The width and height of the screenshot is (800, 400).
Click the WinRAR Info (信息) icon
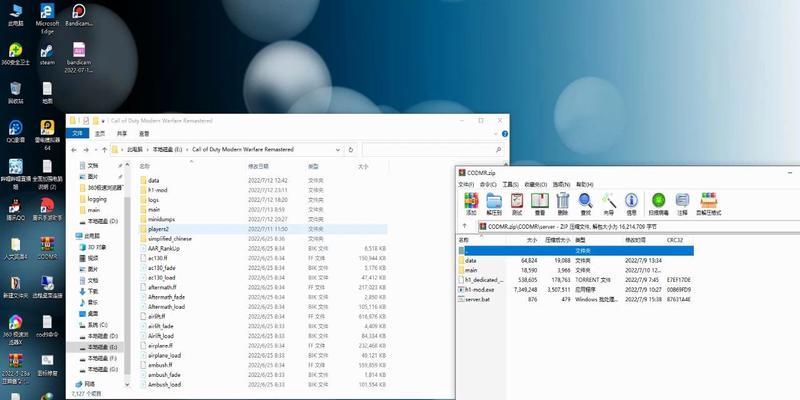point(631,201)
